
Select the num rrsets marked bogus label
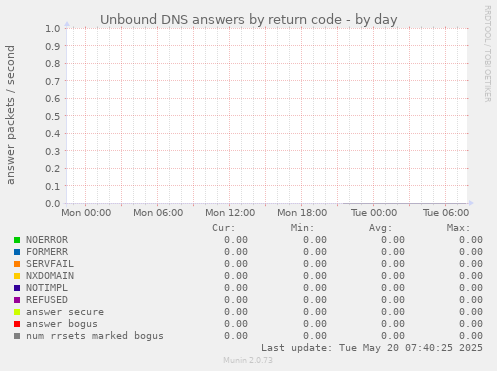tap(95, 336)
